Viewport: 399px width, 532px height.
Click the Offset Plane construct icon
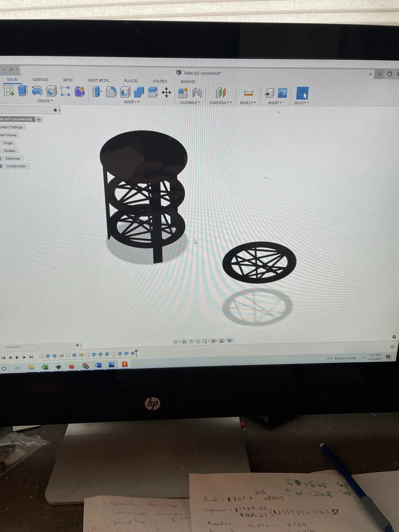tap(221, 93)
